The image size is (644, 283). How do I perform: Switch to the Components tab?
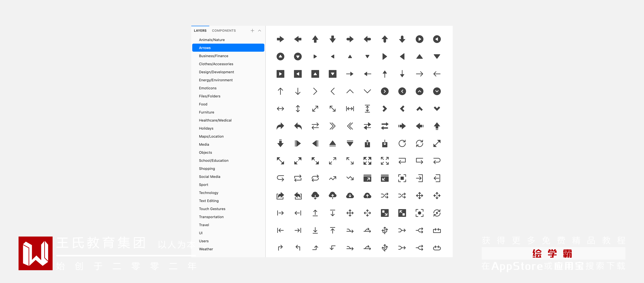(223, 30)
